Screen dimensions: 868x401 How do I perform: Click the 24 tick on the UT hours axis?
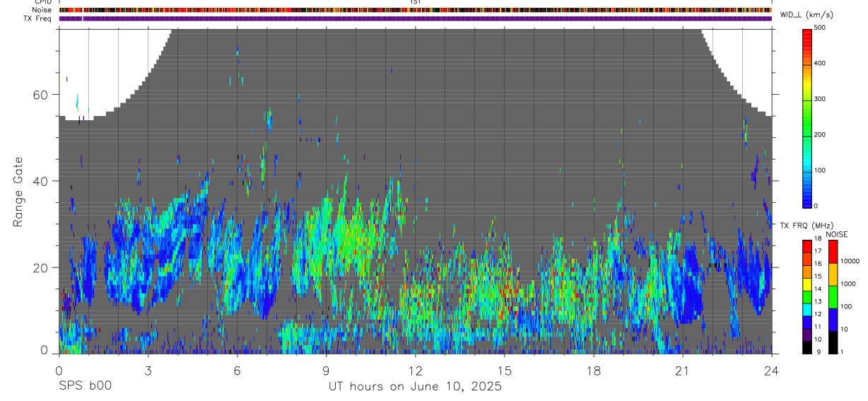(772, 370)
